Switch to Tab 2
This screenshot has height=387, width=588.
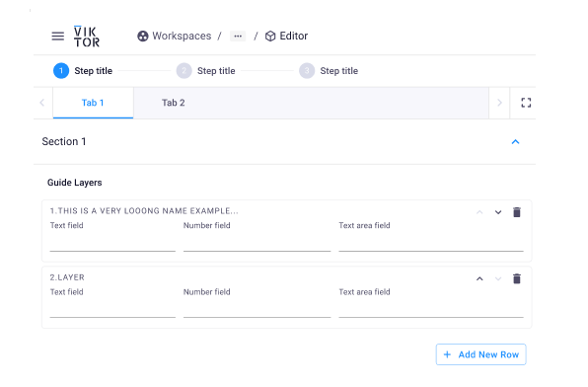tap(174, 103)
